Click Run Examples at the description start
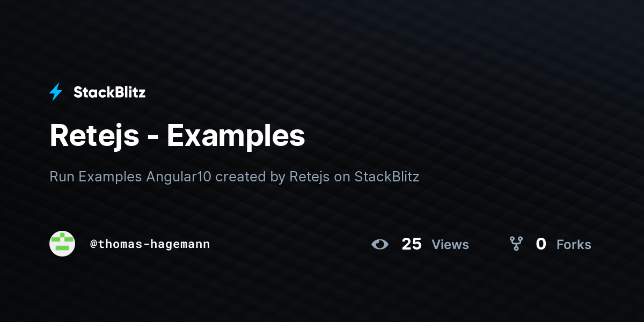This screenshot has height=322, width=644. point(96,177)
